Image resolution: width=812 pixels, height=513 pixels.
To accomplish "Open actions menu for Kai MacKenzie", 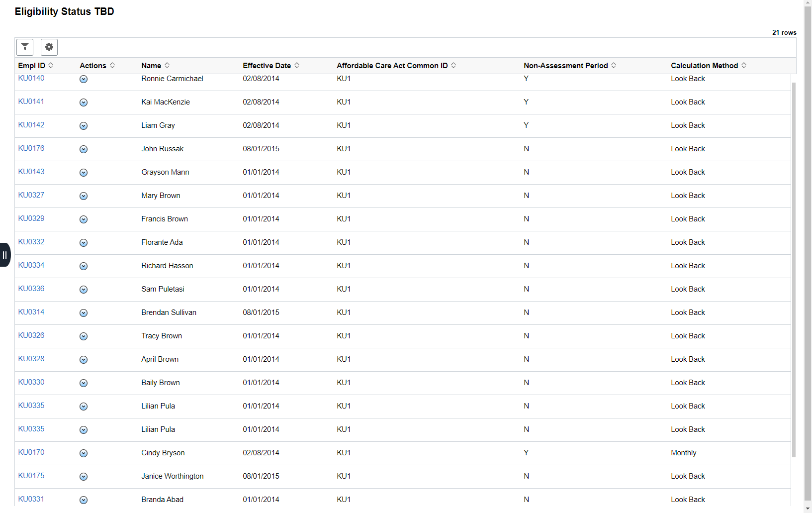I will 84,103.
